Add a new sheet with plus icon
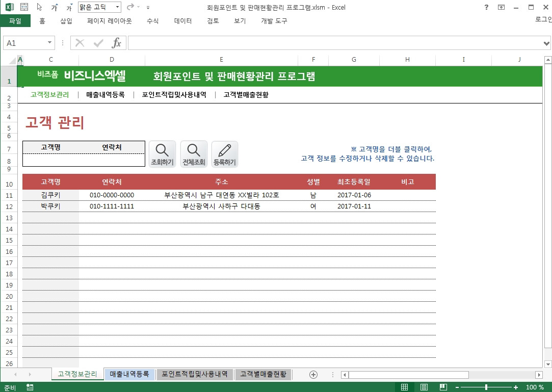Image resolution: width=552 pixels, height=392 pixels. (x=313, y=375)
